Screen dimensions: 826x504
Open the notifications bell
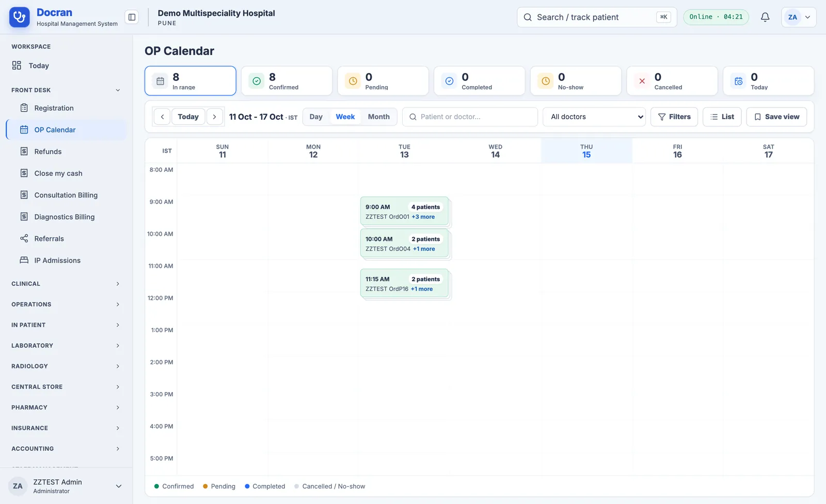point(765,17)
